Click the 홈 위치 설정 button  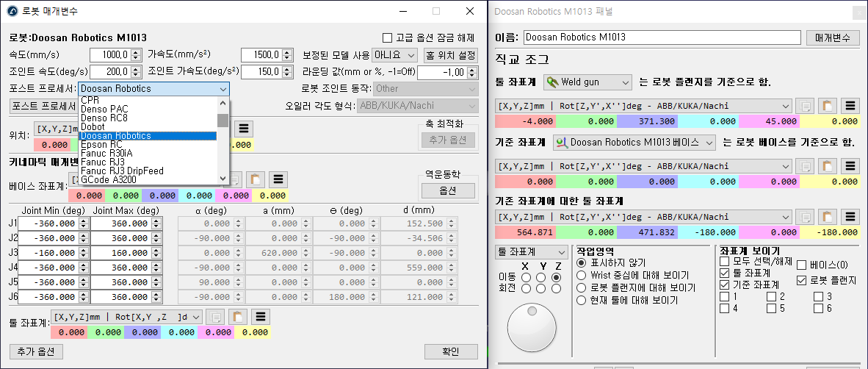(451, 55)
